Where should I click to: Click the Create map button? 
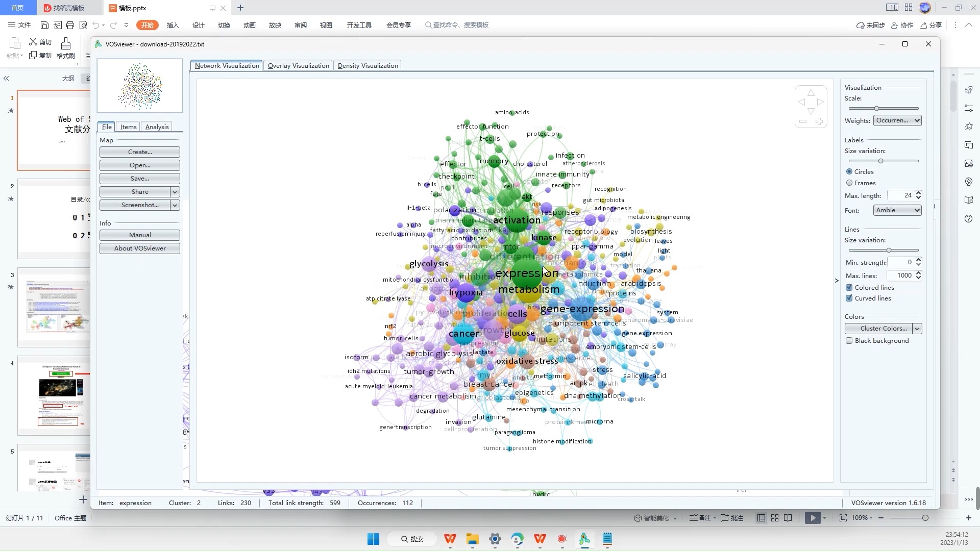pos(139,152)
